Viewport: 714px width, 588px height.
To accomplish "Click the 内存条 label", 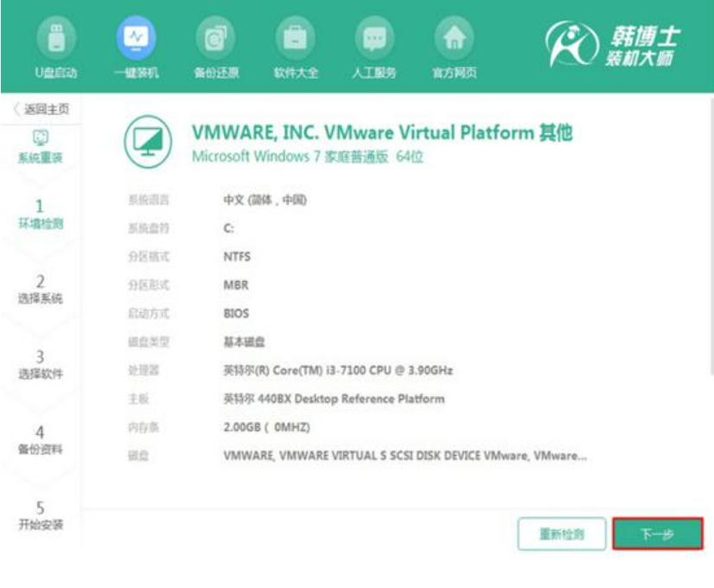I will pos(143,427).
